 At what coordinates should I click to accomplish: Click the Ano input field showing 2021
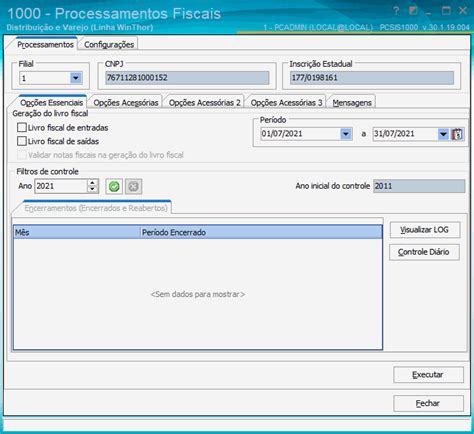click(x=61, y=186)
